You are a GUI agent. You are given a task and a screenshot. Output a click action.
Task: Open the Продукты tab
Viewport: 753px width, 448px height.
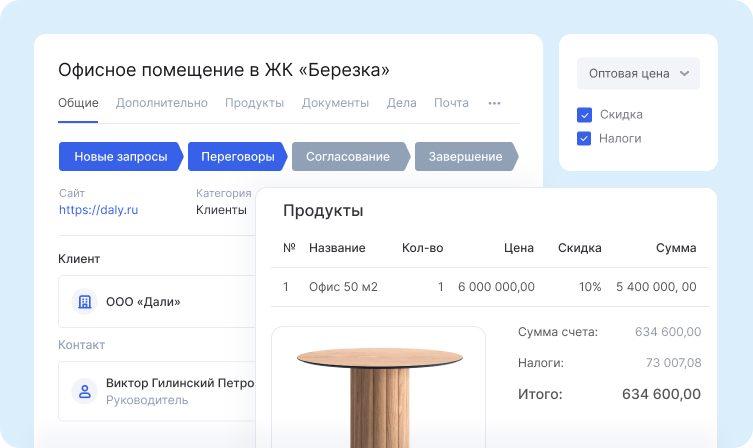pyautogui.click(x=254, y=103)
